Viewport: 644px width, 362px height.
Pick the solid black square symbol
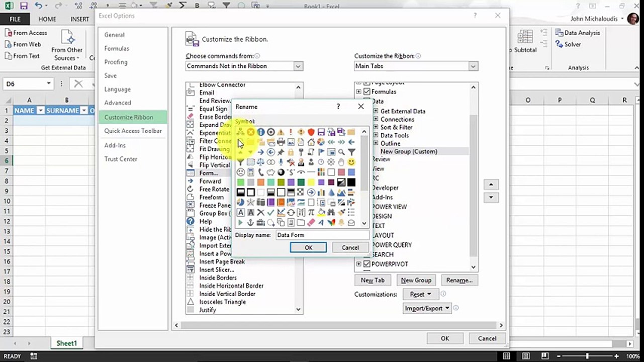coord(351,183)
